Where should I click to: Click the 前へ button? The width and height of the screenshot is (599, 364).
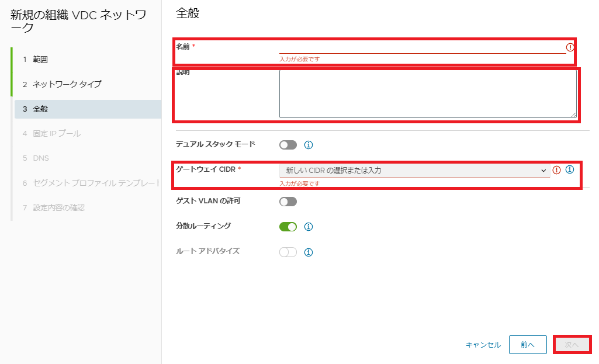point(528,345)
